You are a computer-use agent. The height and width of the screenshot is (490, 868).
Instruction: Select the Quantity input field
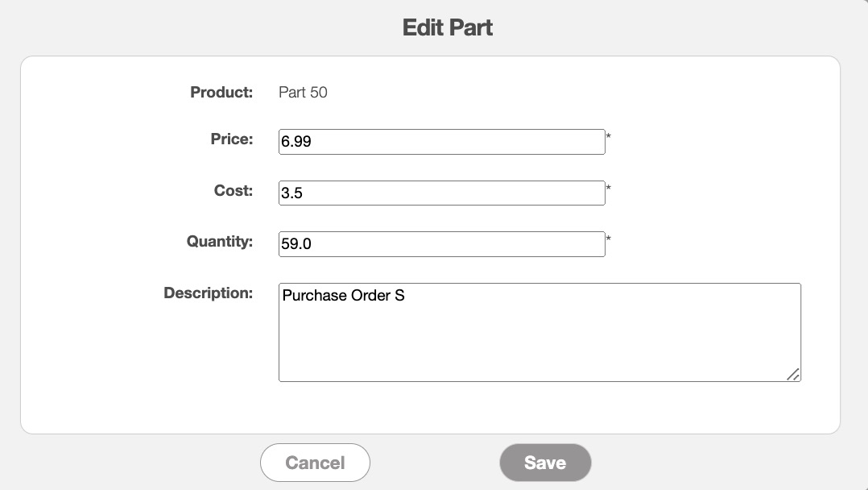pos(441,244)
